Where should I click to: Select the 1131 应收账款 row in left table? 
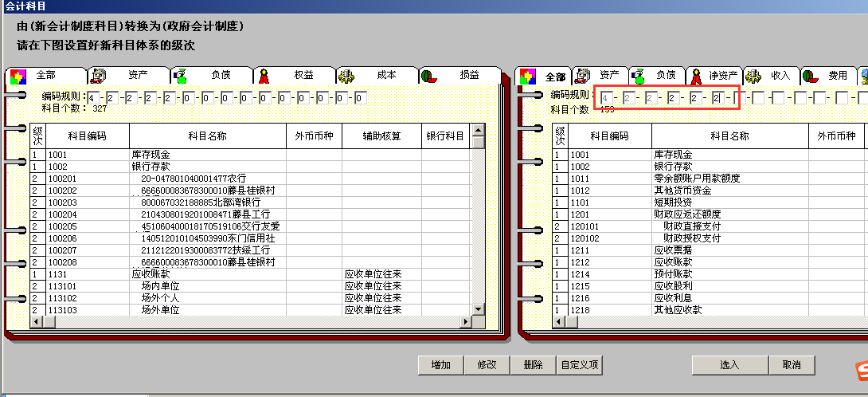pyautogui.click(x=159, y=273)
